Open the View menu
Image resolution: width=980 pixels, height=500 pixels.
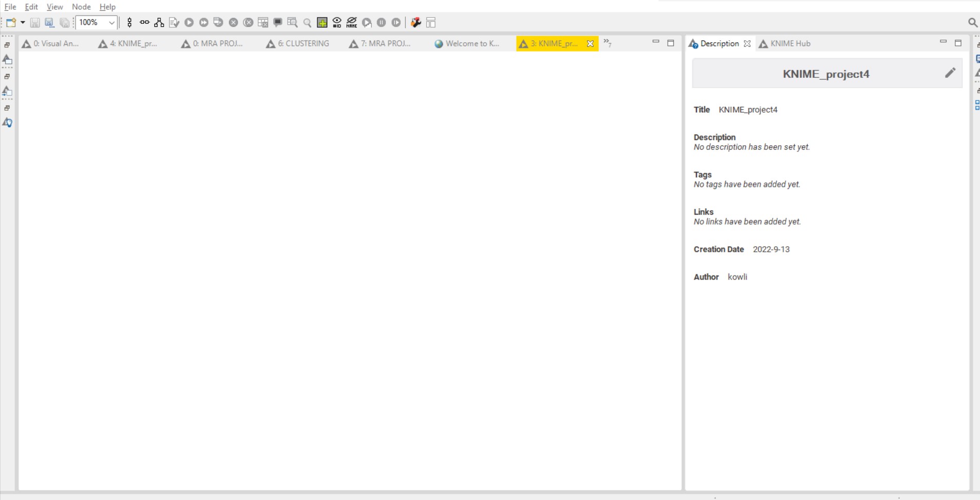point(55,7)
